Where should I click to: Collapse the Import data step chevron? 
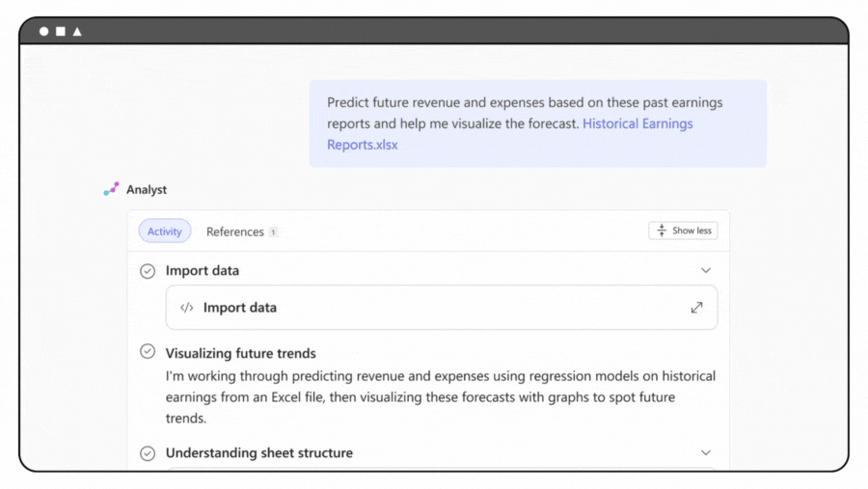[706, 270]
